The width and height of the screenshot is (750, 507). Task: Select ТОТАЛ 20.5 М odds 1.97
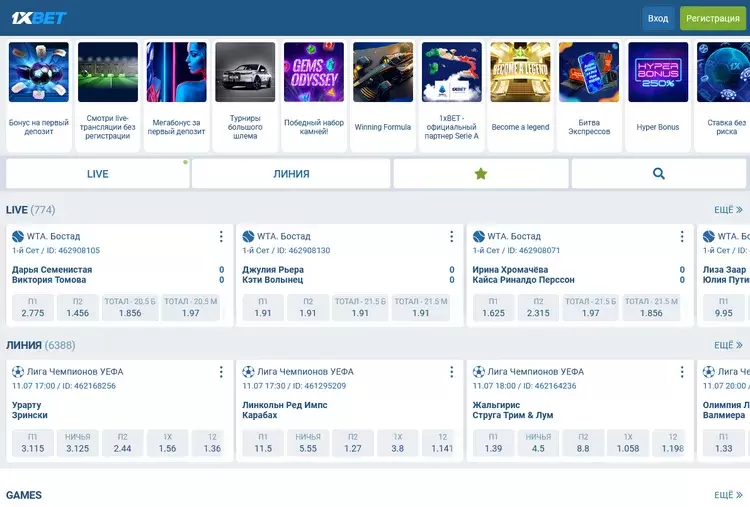tap(190, 308)
